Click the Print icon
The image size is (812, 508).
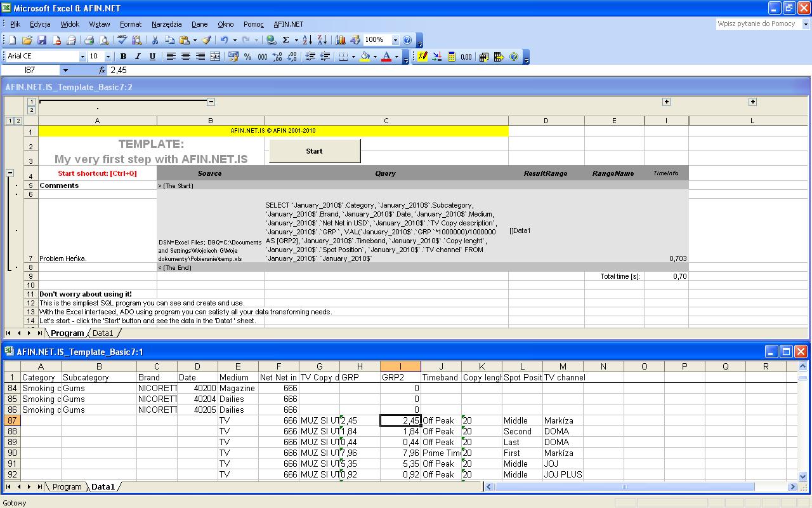[x=89, y=40]
